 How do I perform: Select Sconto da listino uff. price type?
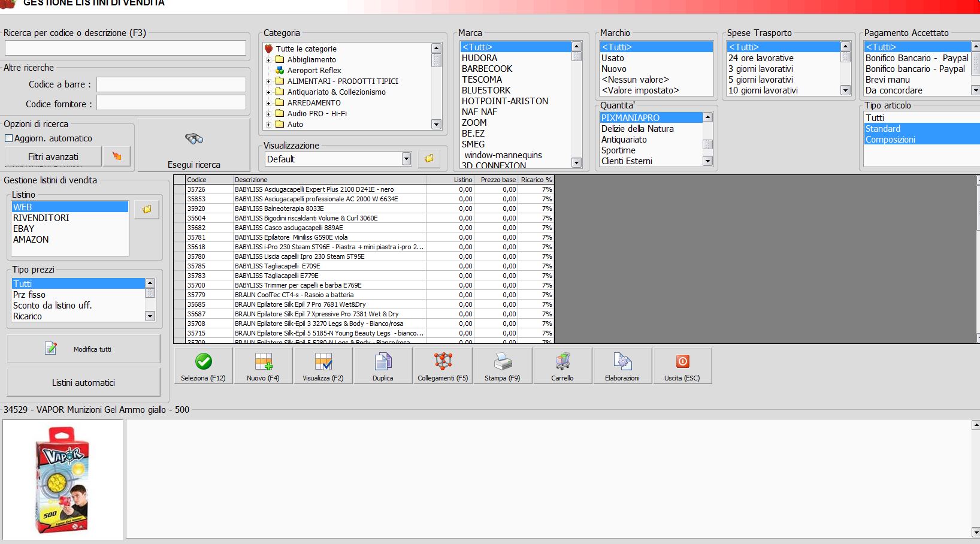pyautogui.click(x=78, y=306)
